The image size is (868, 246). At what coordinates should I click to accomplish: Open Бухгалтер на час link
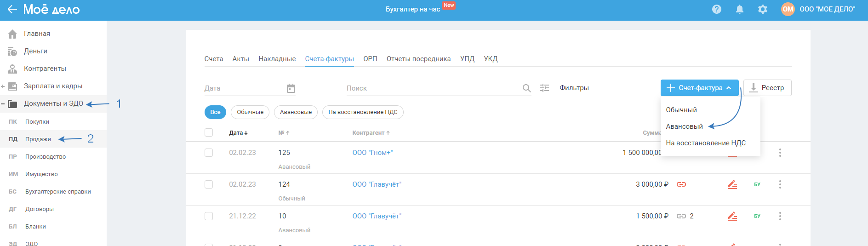[413, 9]
